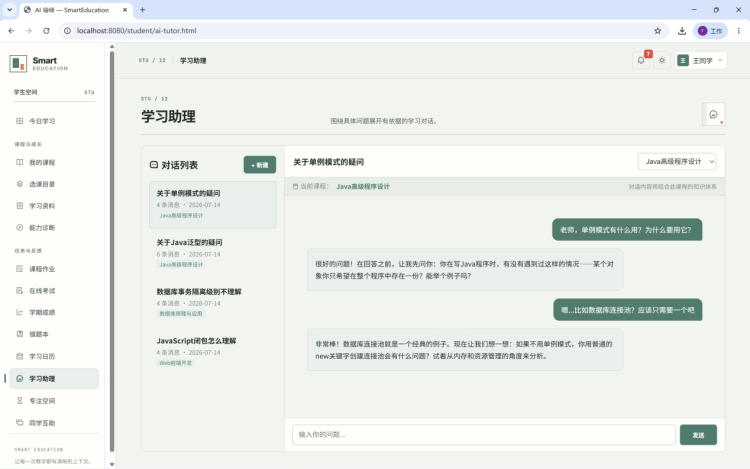
Task: Open the Java高级程序设计 course dropdown
Action: tap(677, 162)
